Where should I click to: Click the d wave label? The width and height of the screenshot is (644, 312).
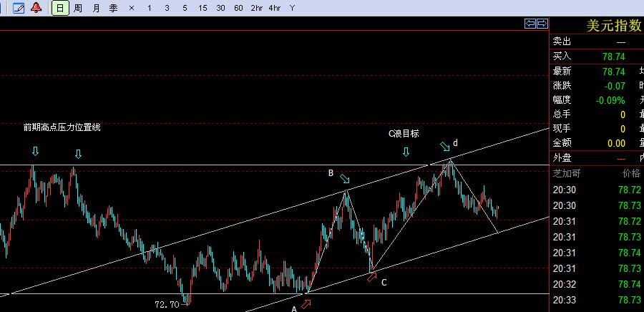click(455, 143)
